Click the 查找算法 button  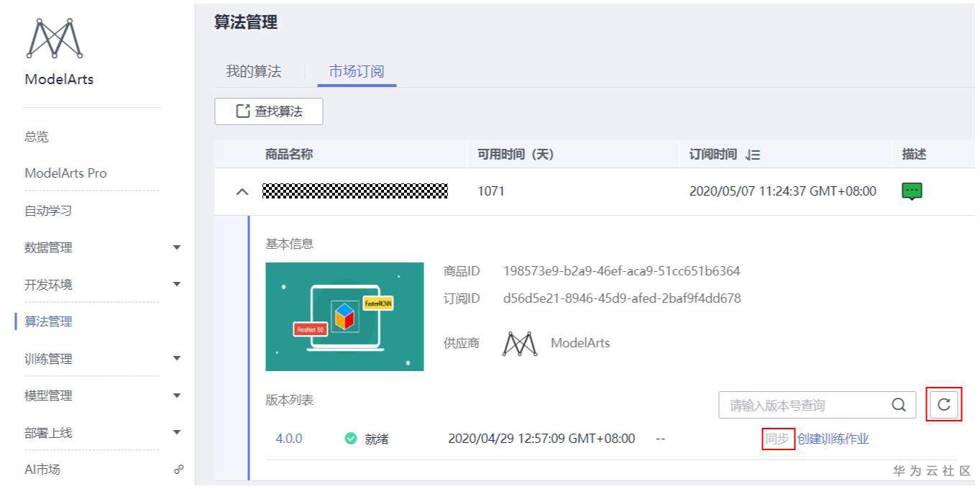[269, 111]
